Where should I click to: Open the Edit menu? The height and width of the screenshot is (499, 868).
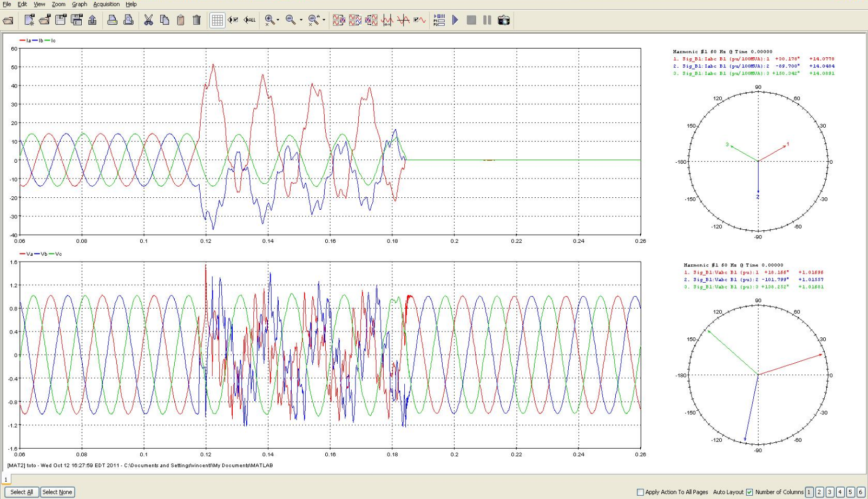[22, 4]
